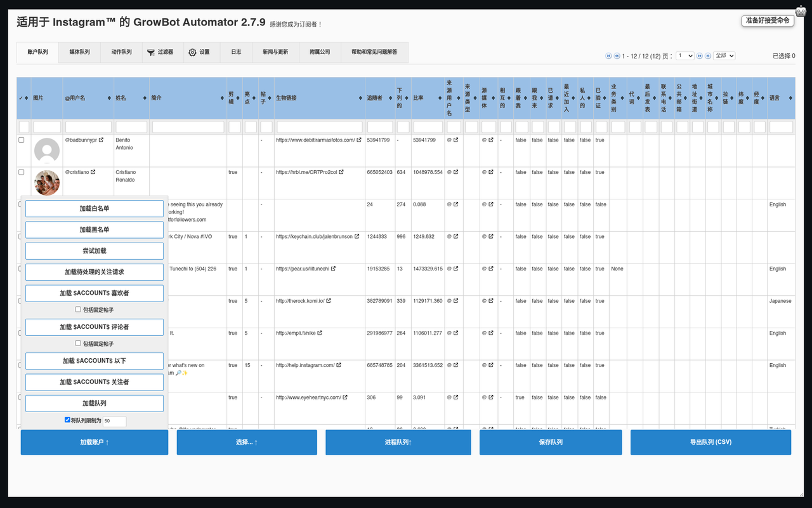Sort by the 比率 column sort arrows

[440, 98]
